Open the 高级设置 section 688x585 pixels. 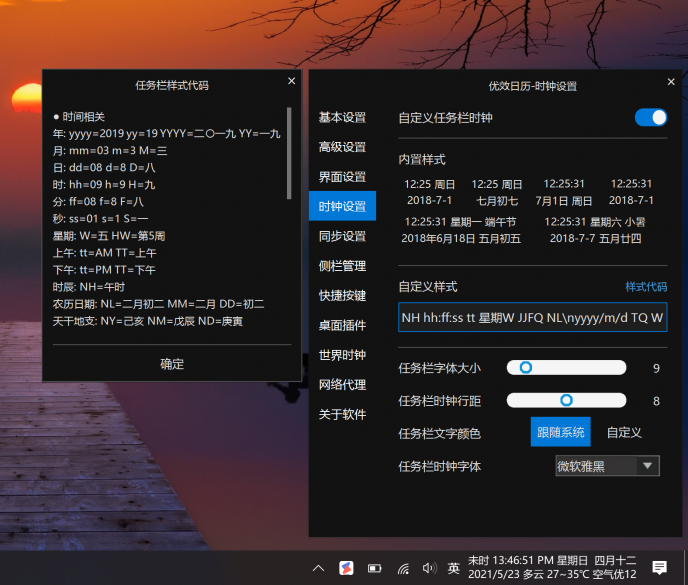[x=342, y=147]
